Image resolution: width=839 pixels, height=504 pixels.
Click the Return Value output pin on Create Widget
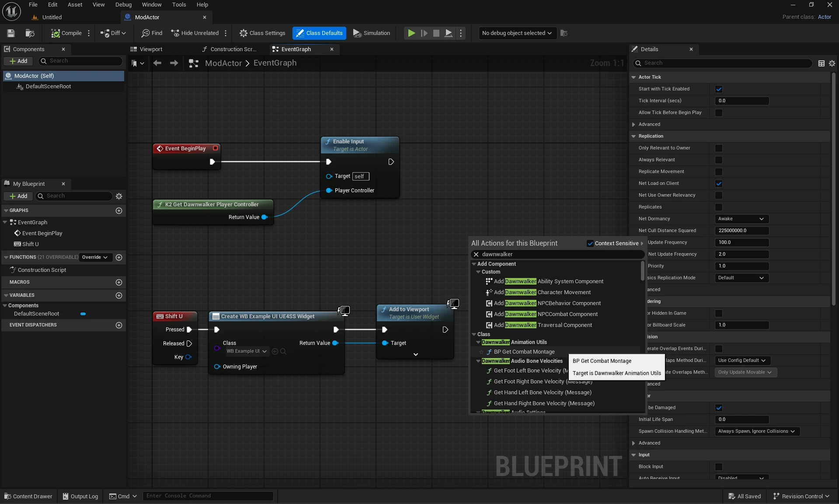(x=335, y=343)
